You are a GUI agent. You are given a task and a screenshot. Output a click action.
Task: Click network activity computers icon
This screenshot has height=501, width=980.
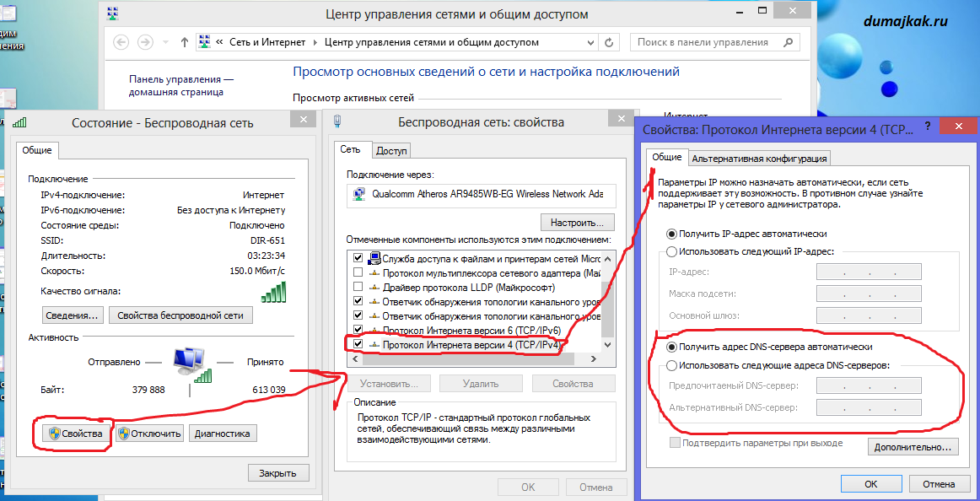[192, 366]
